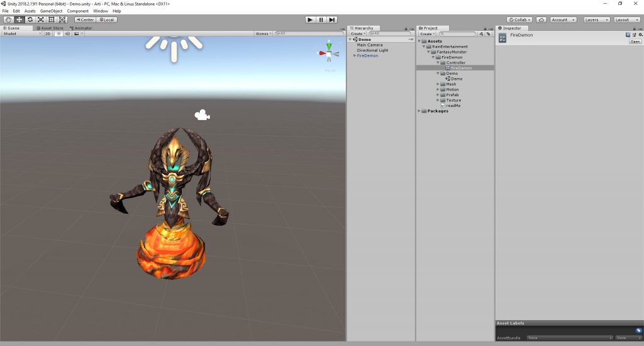
Task: Select the readMe file in Project
Action: [x=450, y=106]
